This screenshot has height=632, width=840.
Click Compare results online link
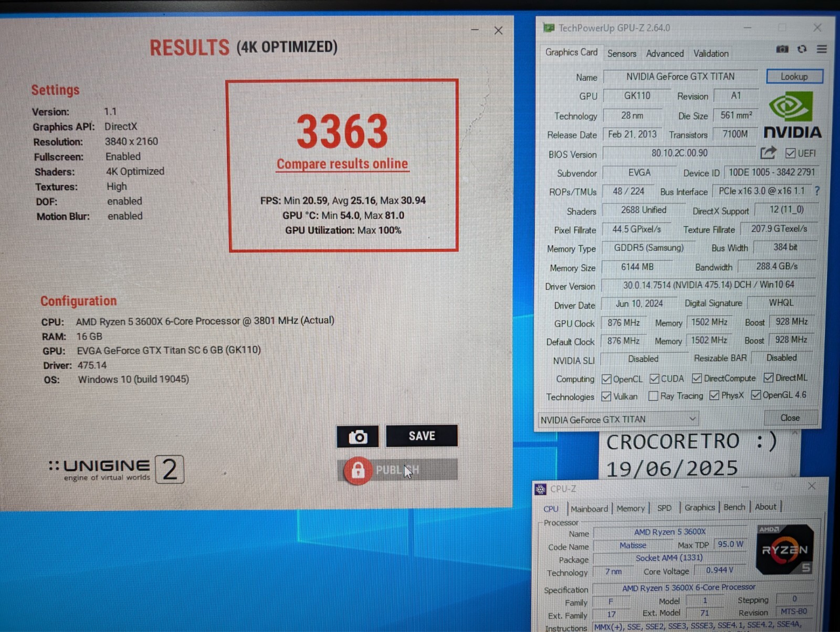342,164
